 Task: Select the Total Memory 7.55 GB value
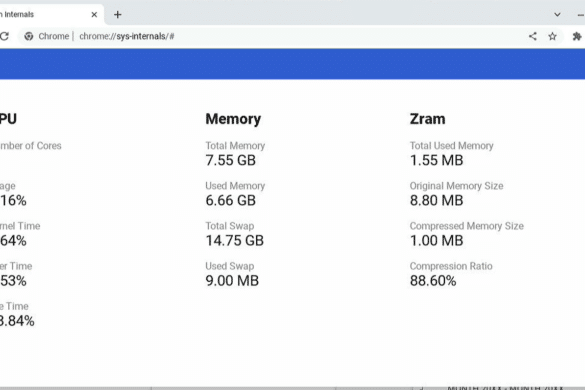tap(231, 160)
